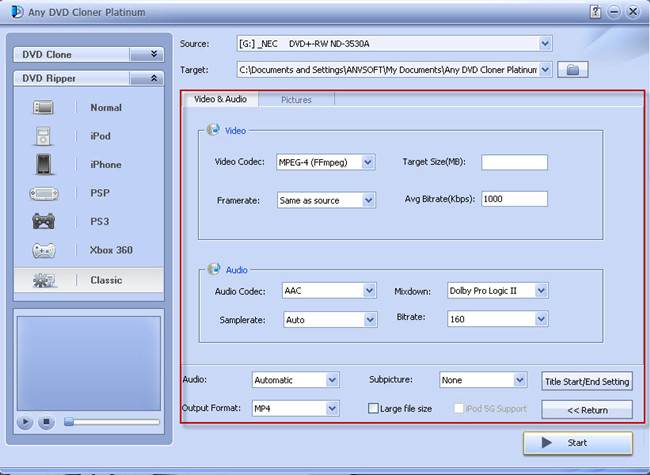Open the Samplerate dropdown
The height and width of the screenshot is (475, 650).
(x=370, y=320)
